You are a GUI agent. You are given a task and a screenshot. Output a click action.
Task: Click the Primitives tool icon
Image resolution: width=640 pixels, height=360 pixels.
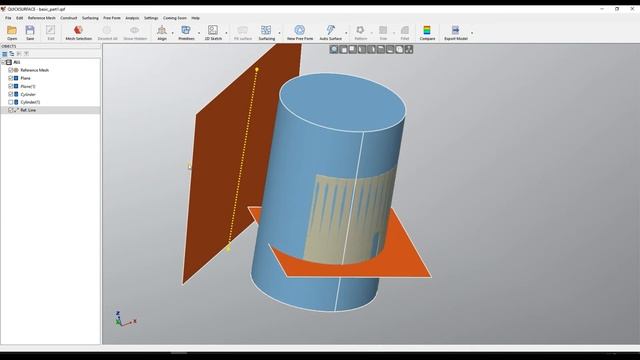[x=186, y=30]
